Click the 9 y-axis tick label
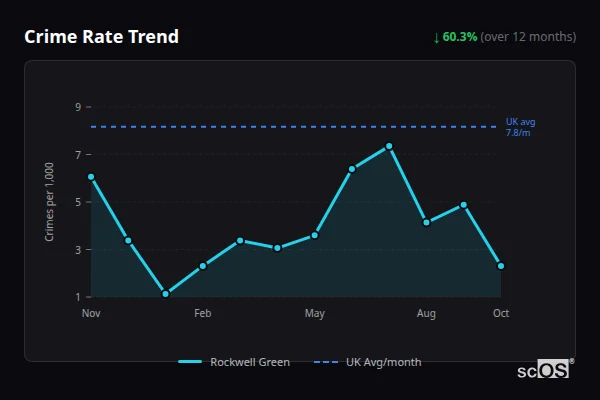The image size is (600, 400). [x=78, y=107]
